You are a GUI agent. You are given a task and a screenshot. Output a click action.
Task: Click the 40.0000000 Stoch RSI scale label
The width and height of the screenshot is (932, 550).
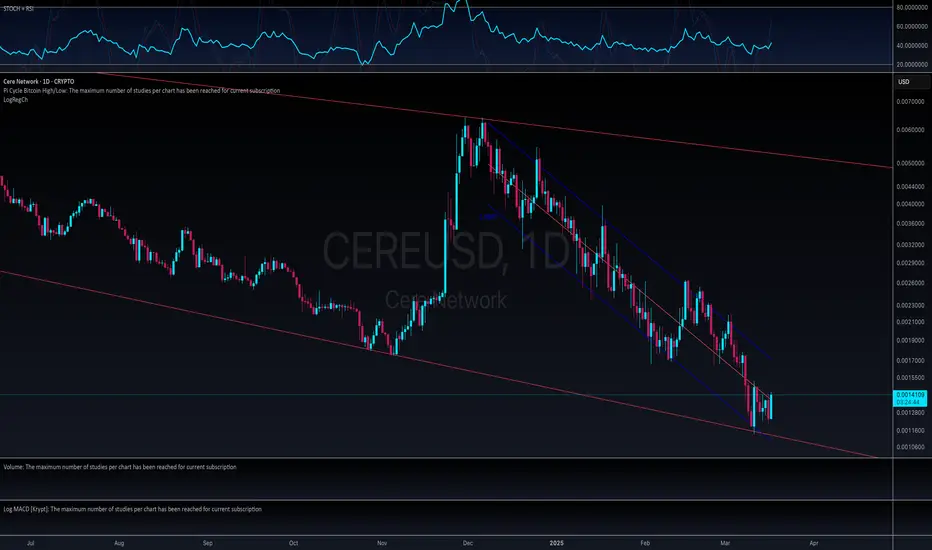tap(912, 46)
